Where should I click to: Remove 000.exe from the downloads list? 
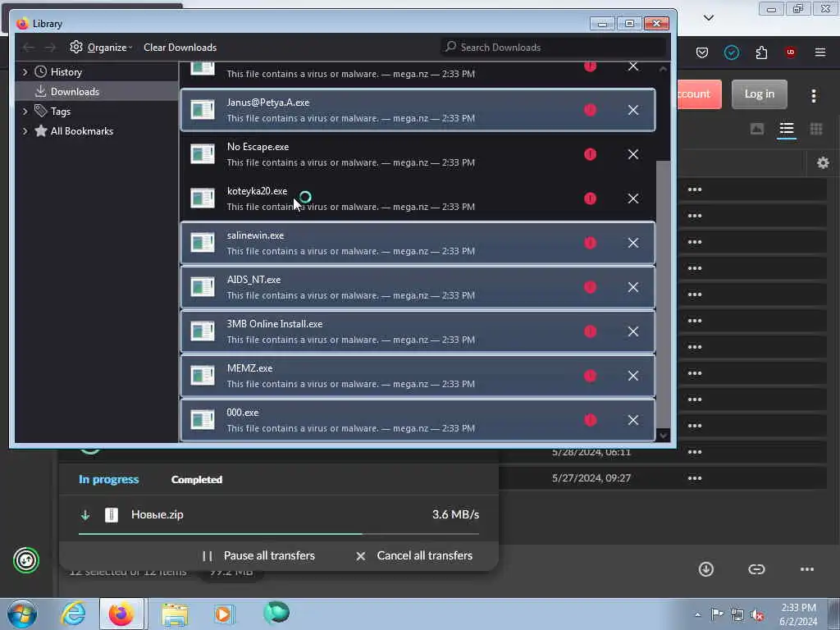point(633,420)
